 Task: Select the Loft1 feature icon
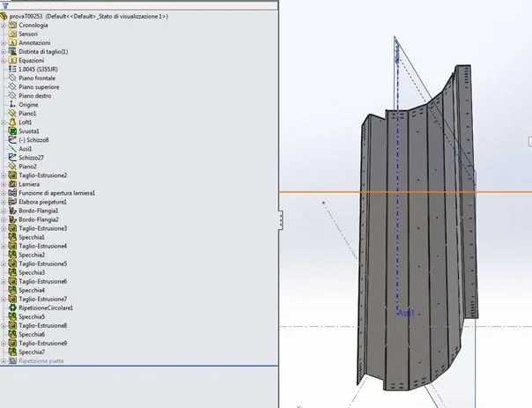click(12, 122)
